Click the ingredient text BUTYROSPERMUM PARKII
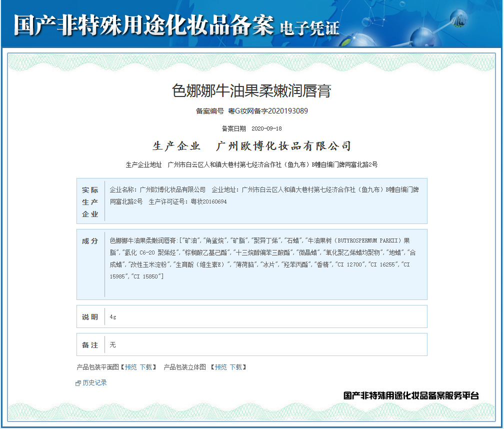 (x=367, y=240)
